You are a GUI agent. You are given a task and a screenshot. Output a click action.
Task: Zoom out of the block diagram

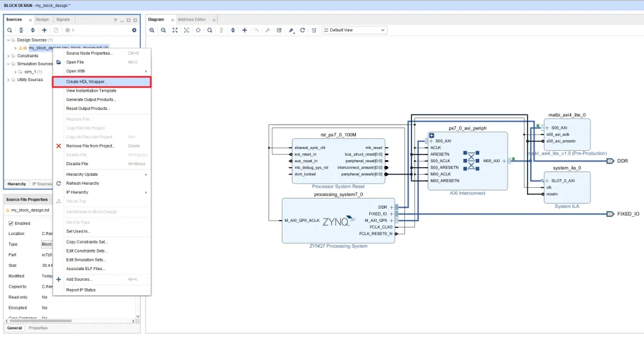point(164,30)
